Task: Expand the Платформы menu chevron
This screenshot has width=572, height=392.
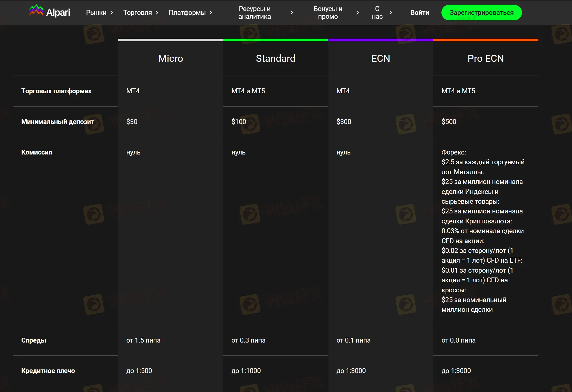Action: 211,13
